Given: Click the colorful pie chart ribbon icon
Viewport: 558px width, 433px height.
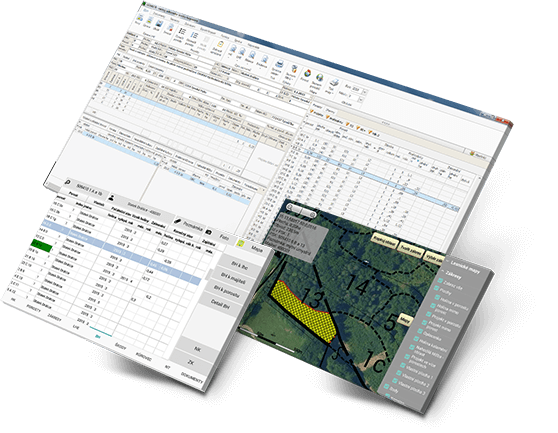Looking at the screenshot, I should tap(307, 73).
